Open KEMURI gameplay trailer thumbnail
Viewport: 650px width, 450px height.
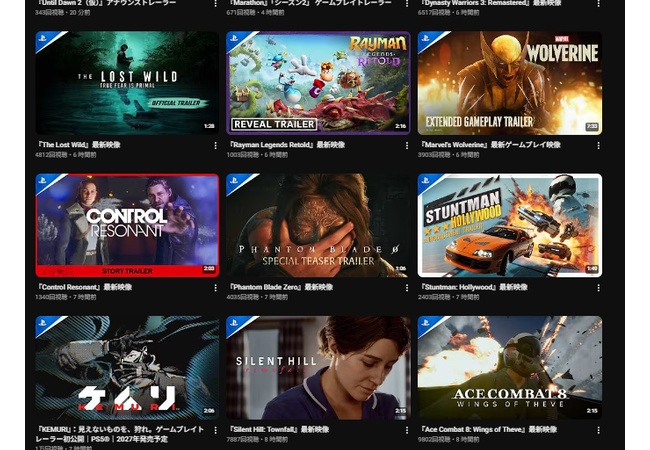(127, 368)
